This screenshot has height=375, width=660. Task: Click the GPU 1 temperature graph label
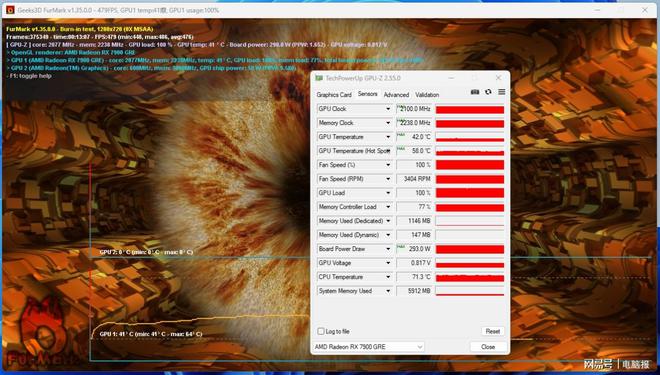click(151, 334)
